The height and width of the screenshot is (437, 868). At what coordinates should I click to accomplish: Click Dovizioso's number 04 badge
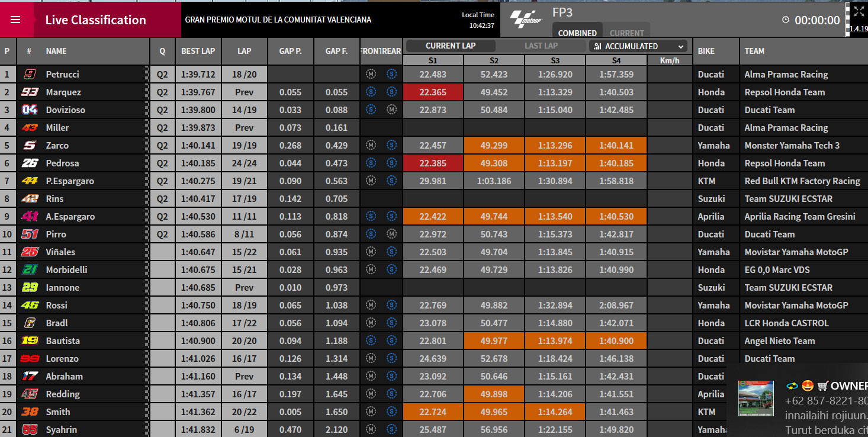click(x=30, y=110)
